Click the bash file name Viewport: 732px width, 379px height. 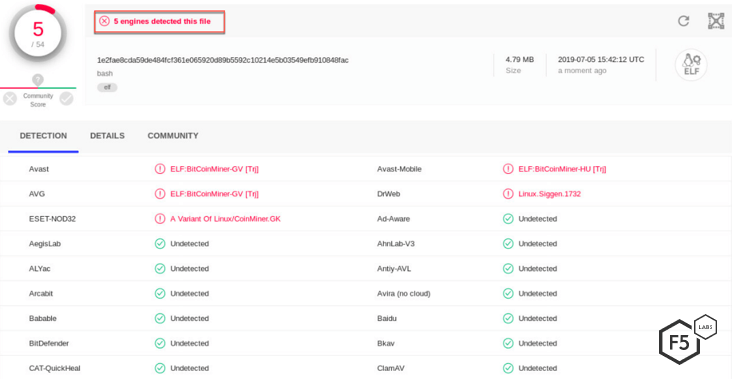[x=105, y=73]
